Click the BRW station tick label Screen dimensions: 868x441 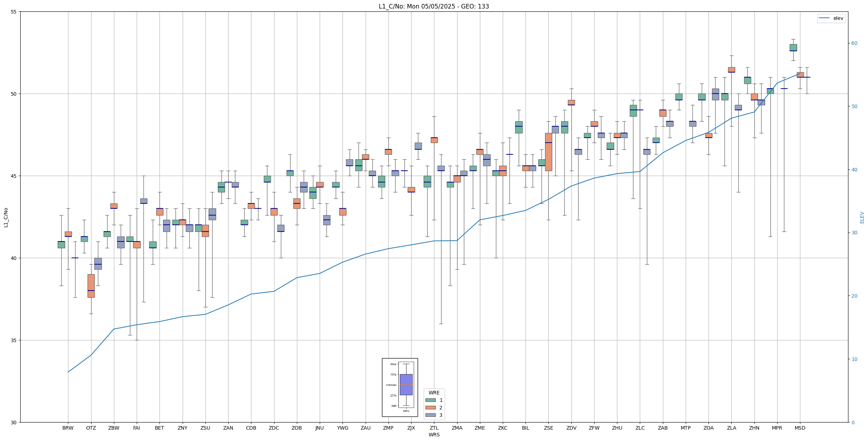tap(68, 428)
